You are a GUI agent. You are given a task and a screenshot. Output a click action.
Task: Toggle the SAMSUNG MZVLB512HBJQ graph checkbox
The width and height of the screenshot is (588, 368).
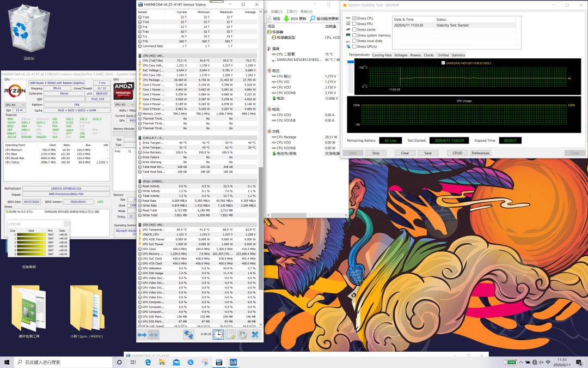442,63
